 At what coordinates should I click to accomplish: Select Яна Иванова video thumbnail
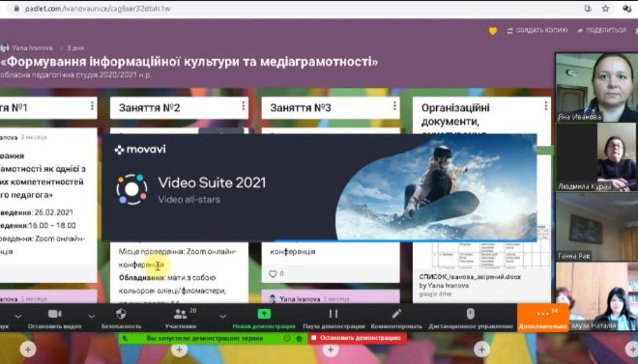pos(596,87)
